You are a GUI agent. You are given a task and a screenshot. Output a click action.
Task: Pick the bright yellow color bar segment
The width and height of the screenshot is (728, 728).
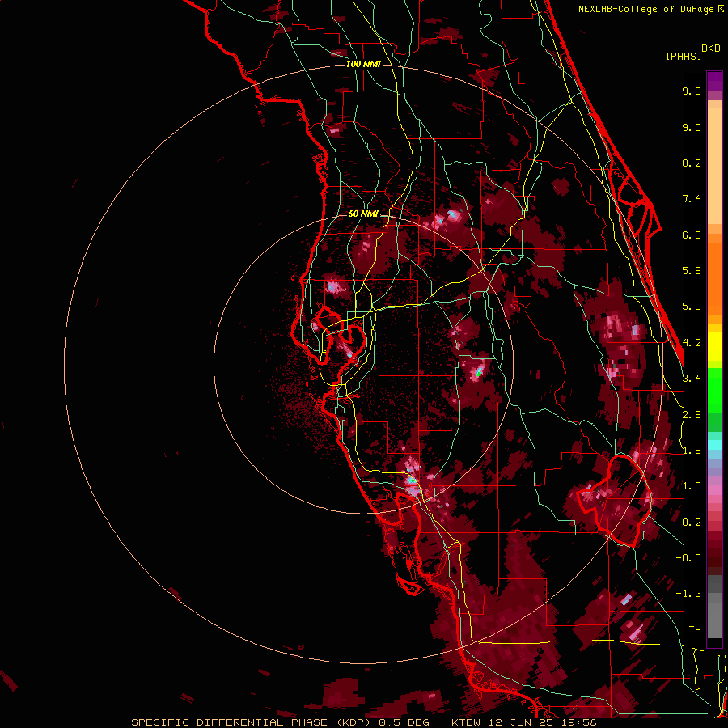[714, 346]
